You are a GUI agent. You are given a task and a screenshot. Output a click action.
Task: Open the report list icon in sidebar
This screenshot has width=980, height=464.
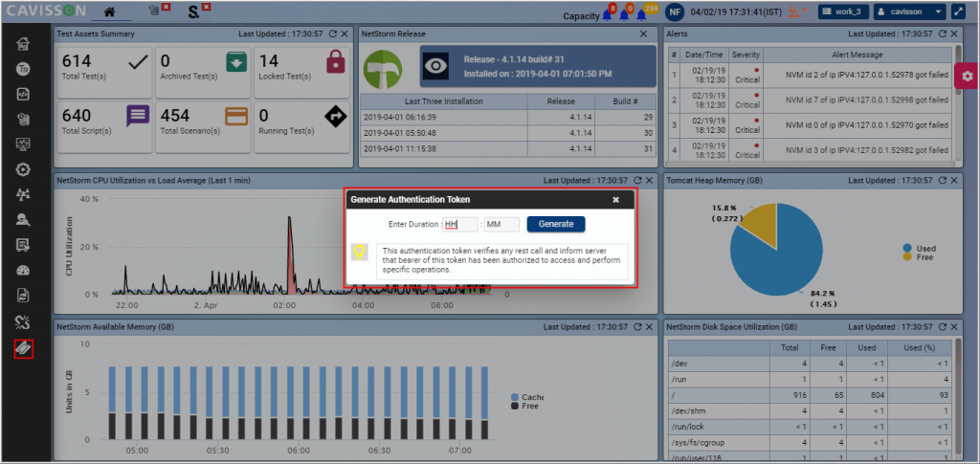tap(23, 245)
